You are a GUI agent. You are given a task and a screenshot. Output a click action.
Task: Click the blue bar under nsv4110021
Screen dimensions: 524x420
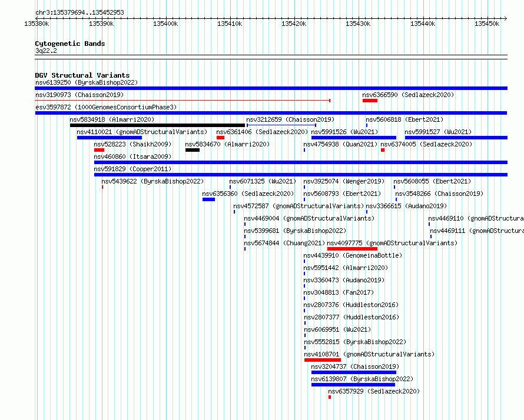click(x=110, y=138)
